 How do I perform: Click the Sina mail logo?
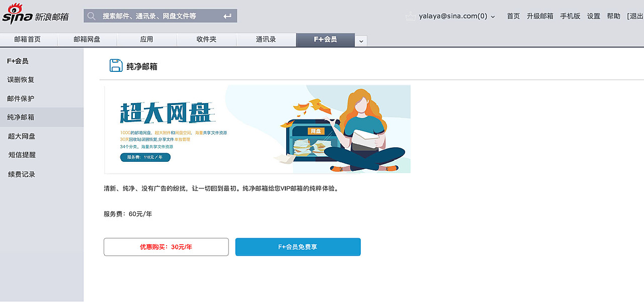tap(35, 15)
